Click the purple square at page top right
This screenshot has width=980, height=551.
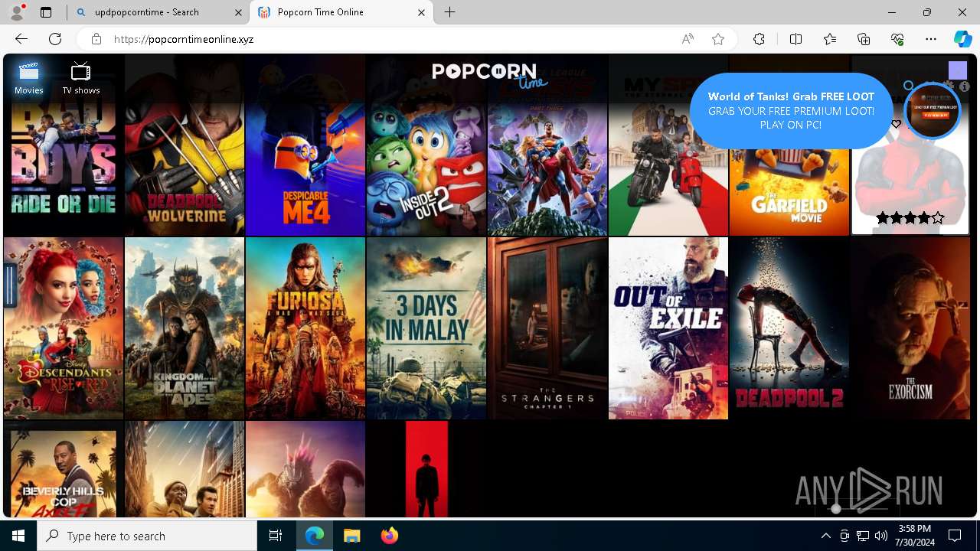point(958,71)
